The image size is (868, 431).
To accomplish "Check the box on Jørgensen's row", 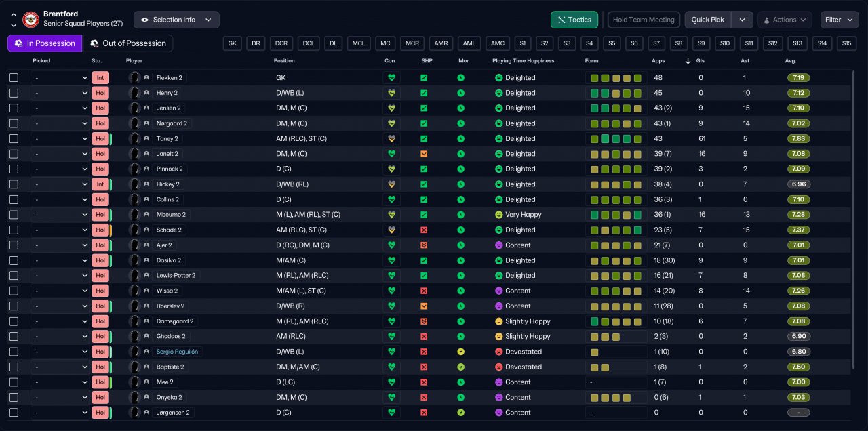I will 14,413.
